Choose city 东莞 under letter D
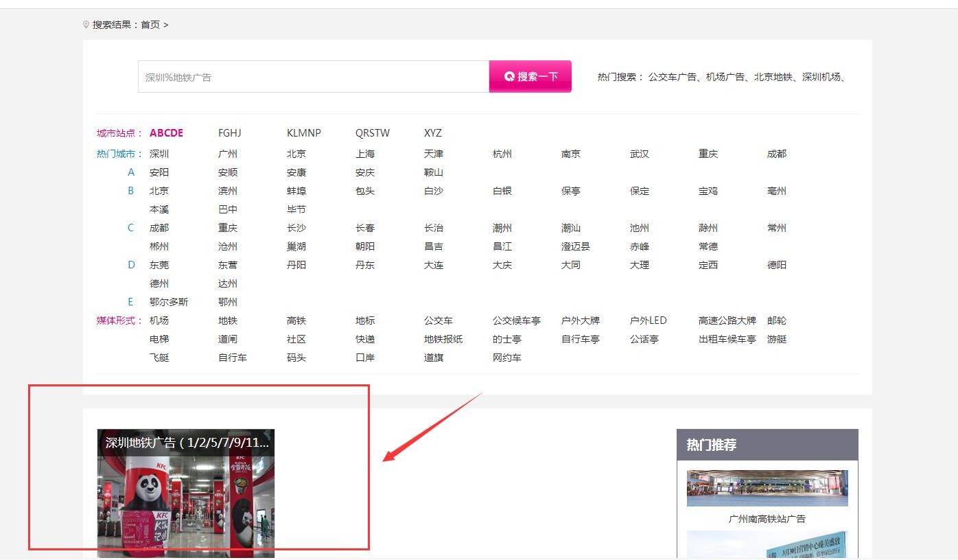 click(159, 265)
